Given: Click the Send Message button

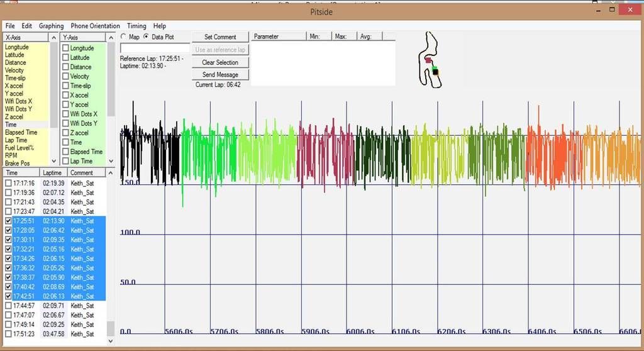Looking at the screenshot, I should [220, 75].
